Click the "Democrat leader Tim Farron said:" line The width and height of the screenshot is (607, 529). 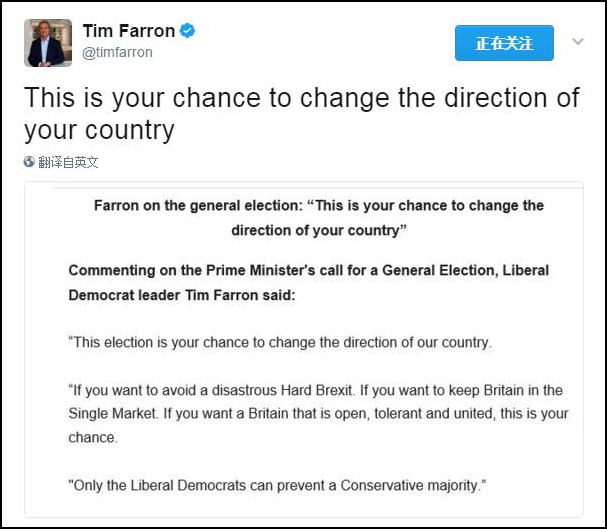pyautogui.click(x=182, y=296)
